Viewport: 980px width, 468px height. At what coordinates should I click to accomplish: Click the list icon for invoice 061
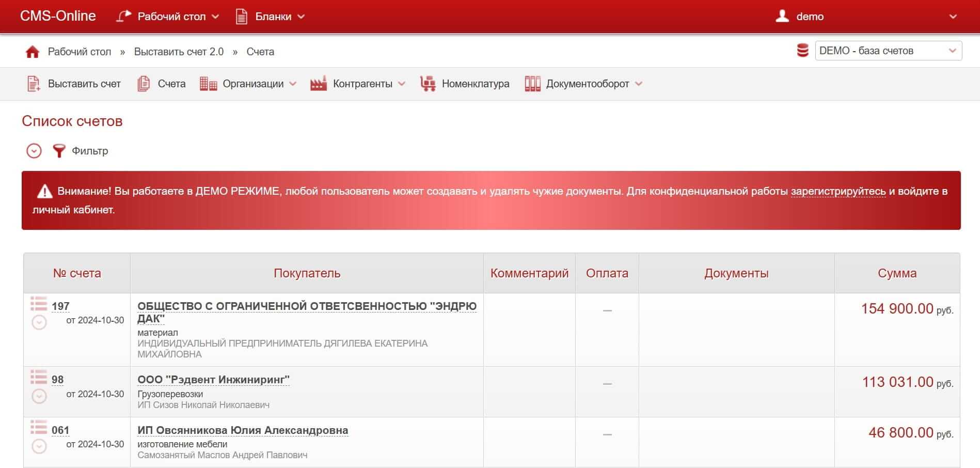pos(39,427)
